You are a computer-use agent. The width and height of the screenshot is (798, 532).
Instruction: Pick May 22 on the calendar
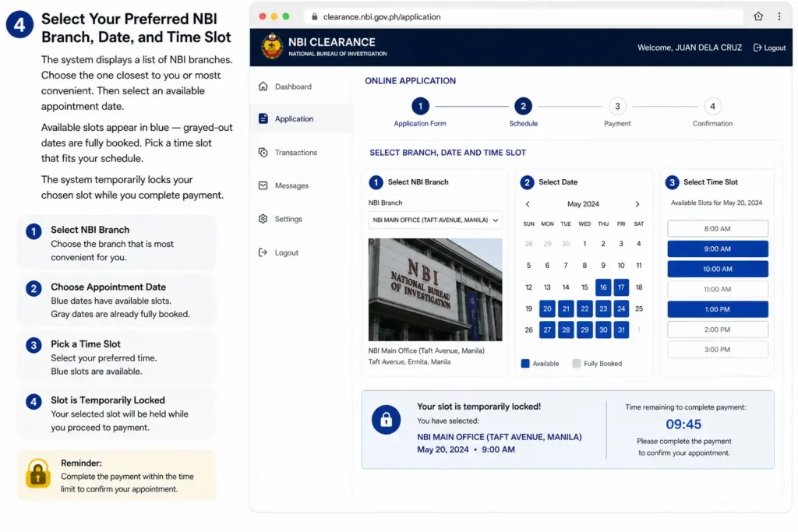tap(584, 308)
